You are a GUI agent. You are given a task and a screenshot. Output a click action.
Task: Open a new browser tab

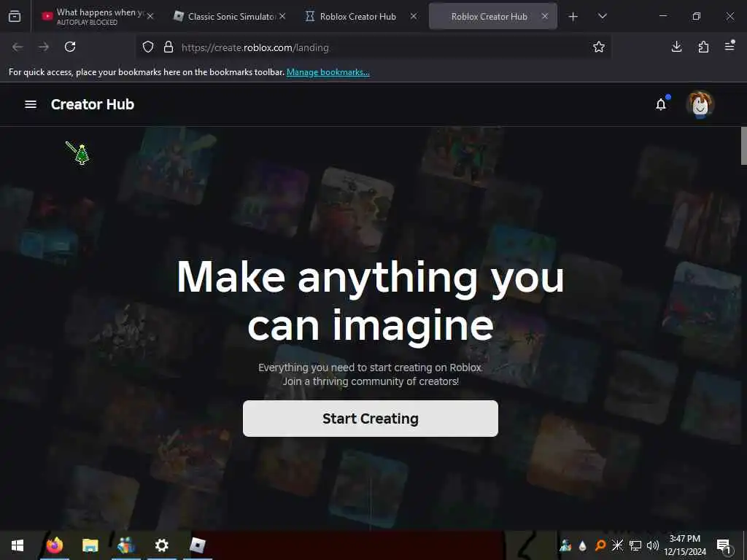(x=573, y=17)
